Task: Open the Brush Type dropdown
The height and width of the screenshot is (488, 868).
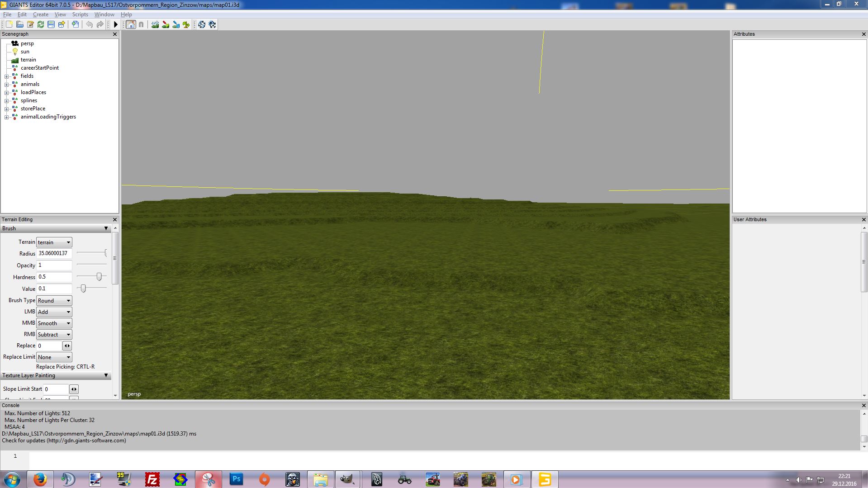Action: click(x=54, y=301)
